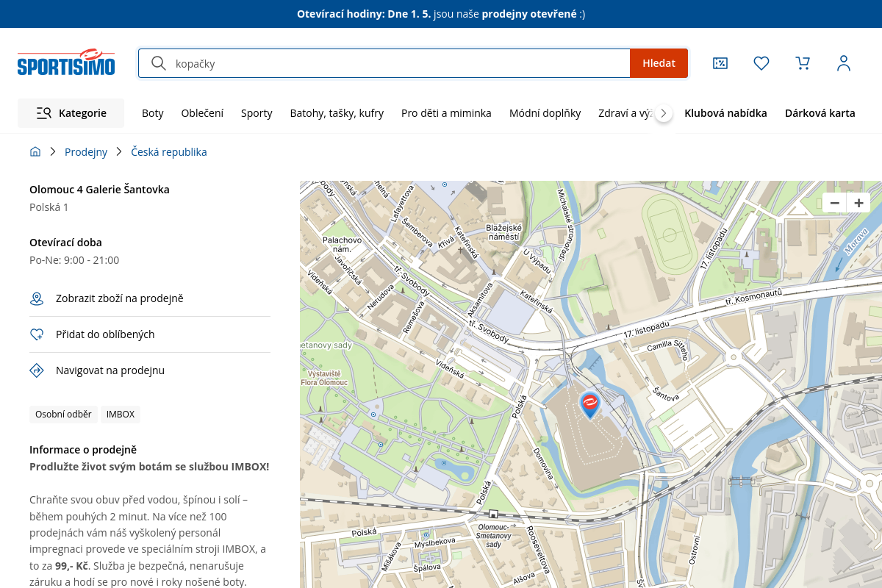Select the Osobní odběr tag
Image resolution: width=882 pixels, height=588 pixels.
(63, 415)
